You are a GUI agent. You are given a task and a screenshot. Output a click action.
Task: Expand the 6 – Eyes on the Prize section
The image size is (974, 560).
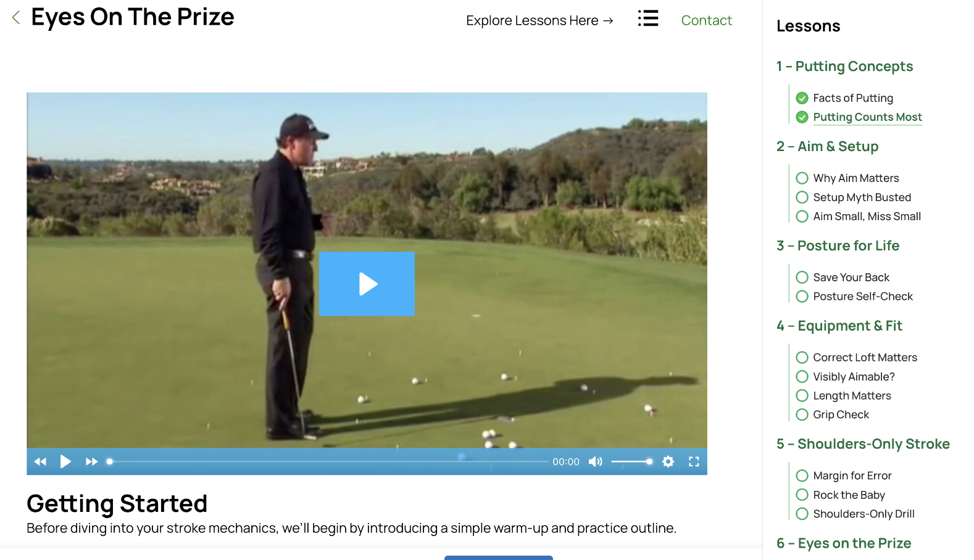844,543
